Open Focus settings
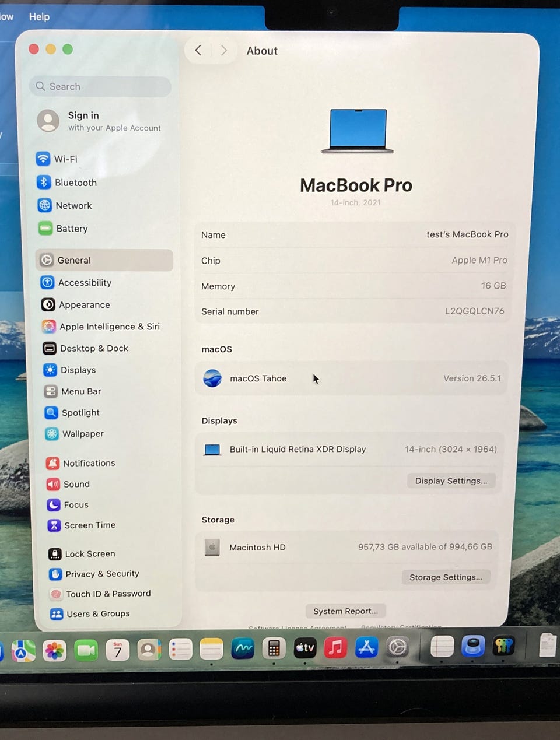 click(68, 504)
